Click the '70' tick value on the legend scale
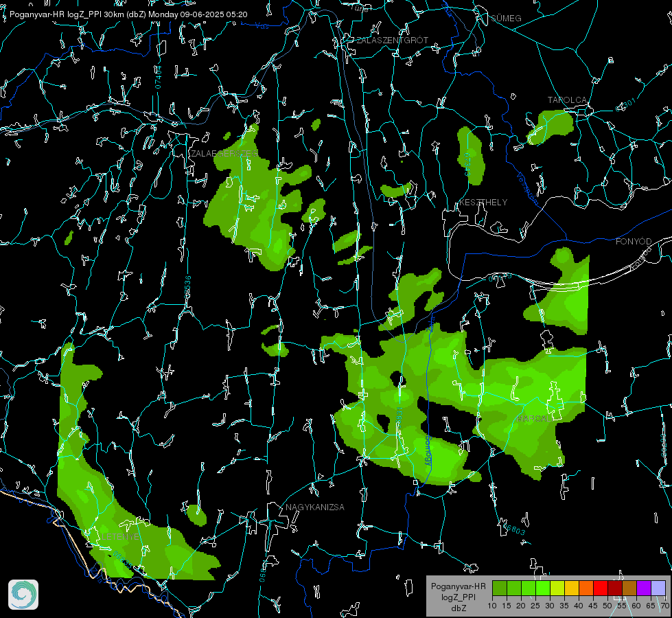Image resolution: width=672 pixels, height=618 pixels. pos(665,606)
